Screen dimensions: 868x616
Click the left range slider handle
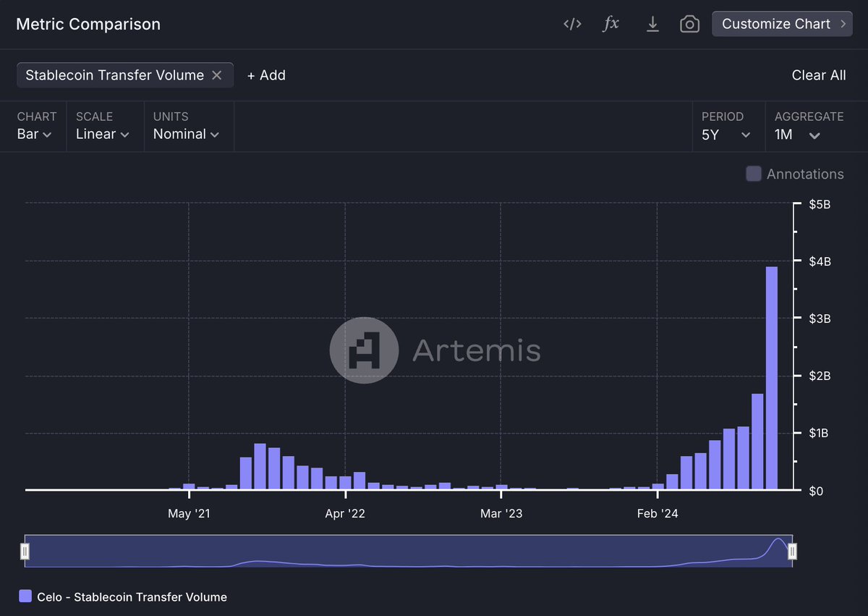pyautogui.click(x=25, y=552)
